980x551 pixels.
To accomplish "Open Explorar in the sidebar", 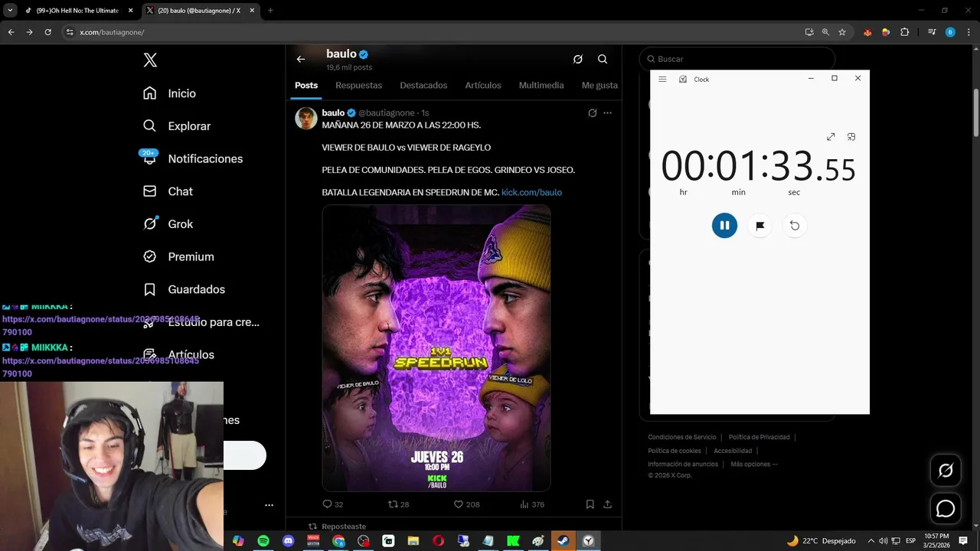I will (176, 126).
